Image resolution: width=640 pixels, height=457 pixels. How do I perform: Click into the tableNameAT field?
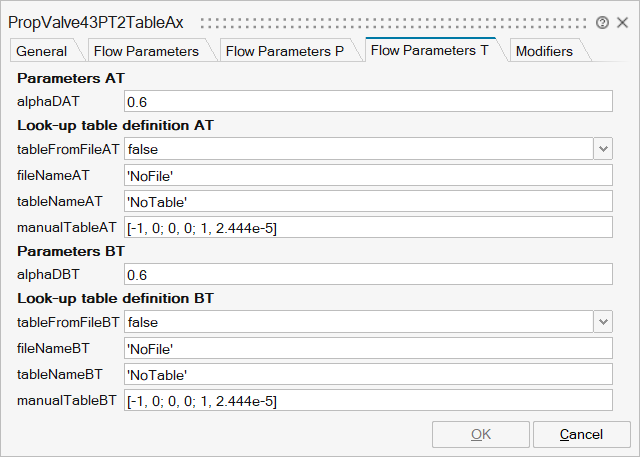point(367,201)
